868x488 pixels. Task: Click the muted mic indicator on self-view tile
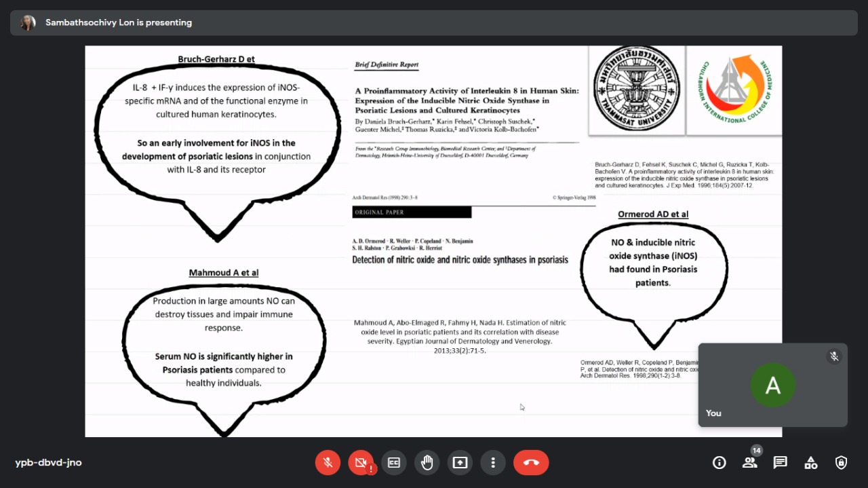[x=834, y=356]
